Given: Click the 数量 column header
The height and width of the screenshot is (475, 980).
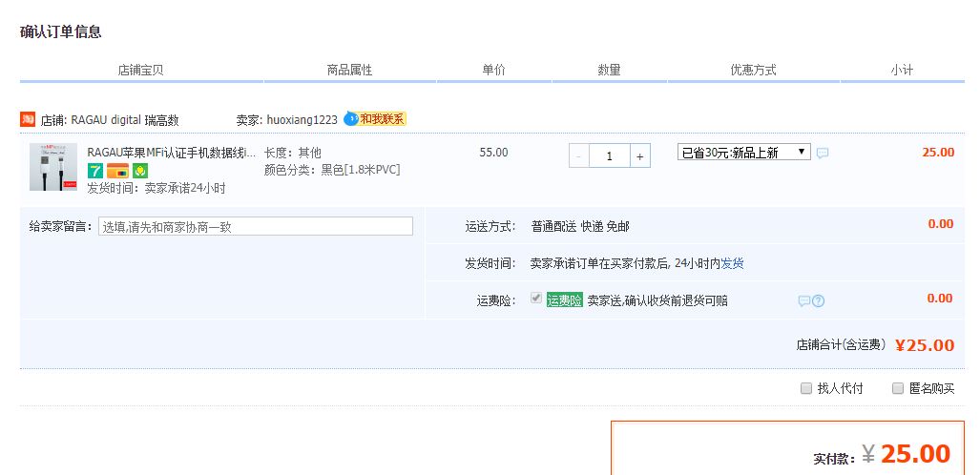Looking at the screenshot, I should click(610, 70).
